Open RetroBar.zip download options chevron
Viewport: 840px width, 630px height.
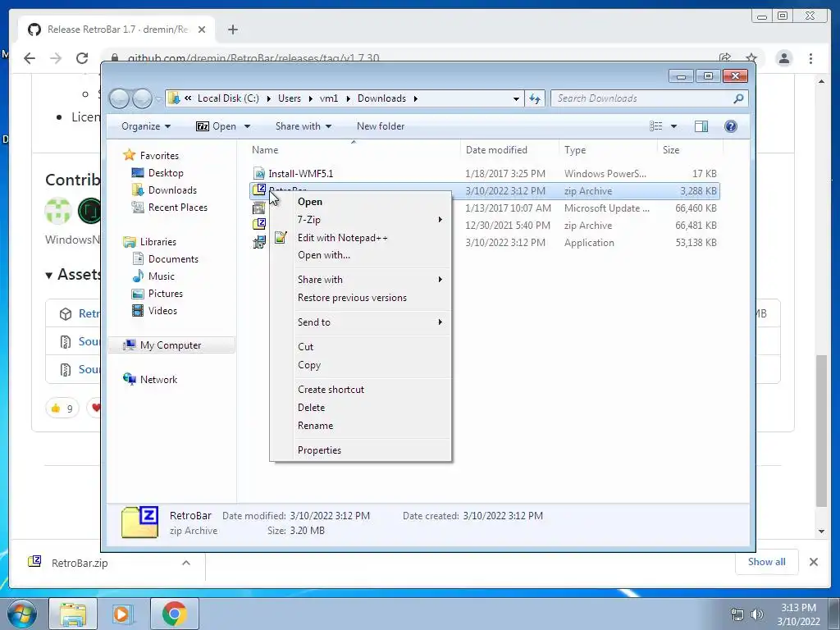[x=186, y=563]
